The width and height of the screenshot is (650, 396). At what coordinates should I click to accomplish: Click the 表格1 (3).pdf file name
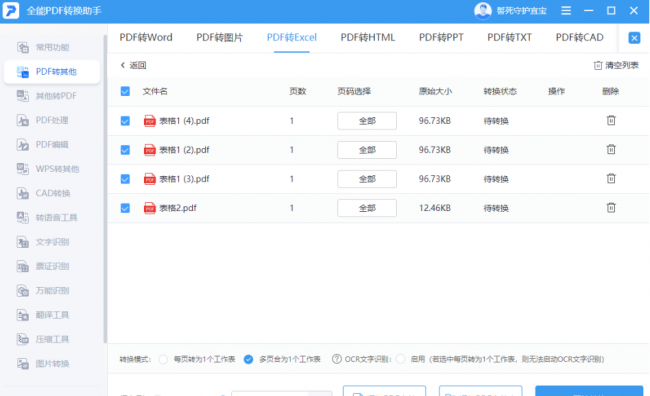(x=184, y=179)
